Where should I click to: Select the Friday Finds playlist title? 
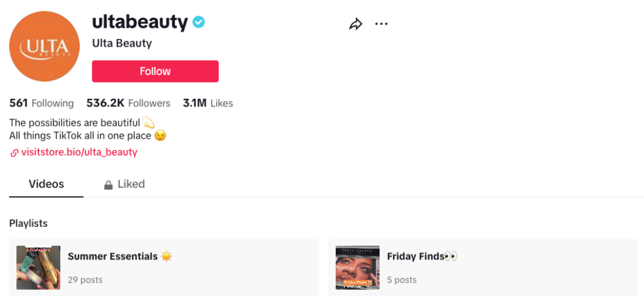pos(416,256)
